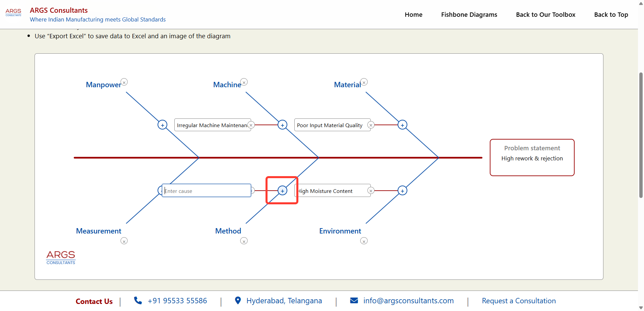Open the Request a Consultation link

(519, 301)
